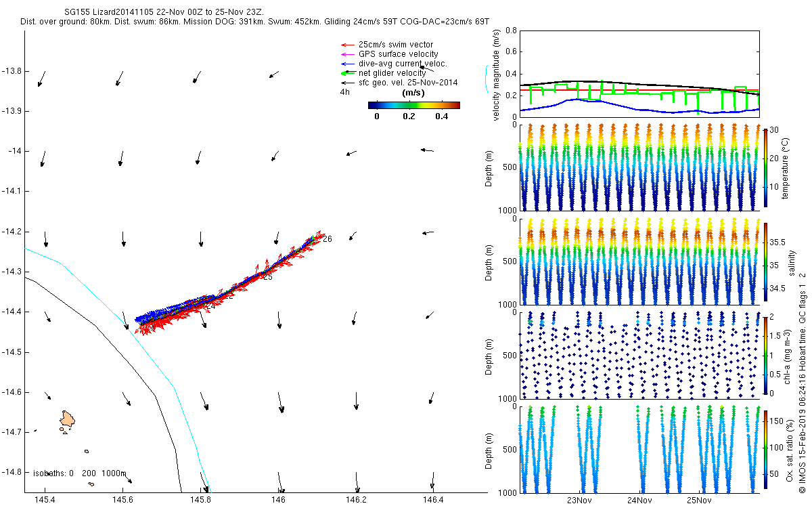Click the latitude tick '-13.8'
This screenshot has height=508, width=812.
coord(12,71)
